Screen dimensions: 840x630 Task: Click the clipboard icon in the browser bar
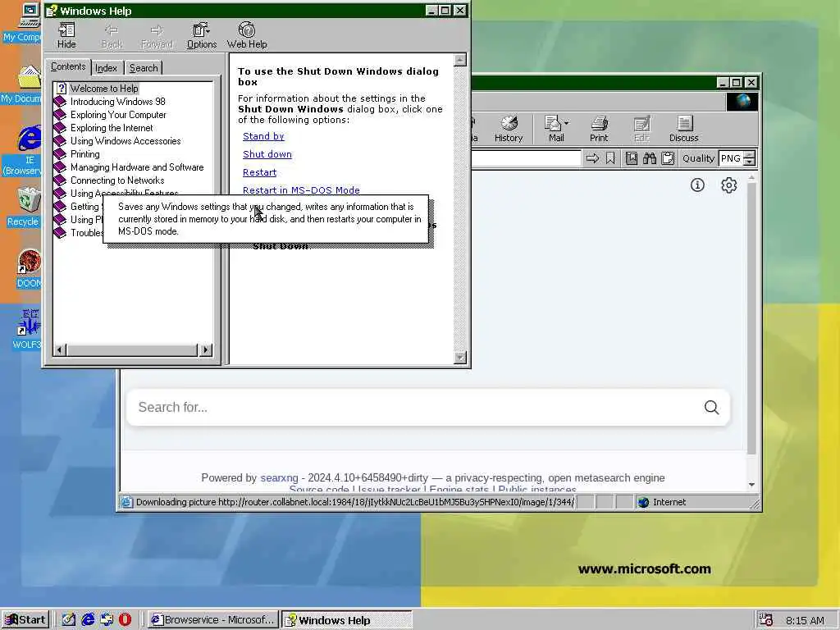click(668, 158)
